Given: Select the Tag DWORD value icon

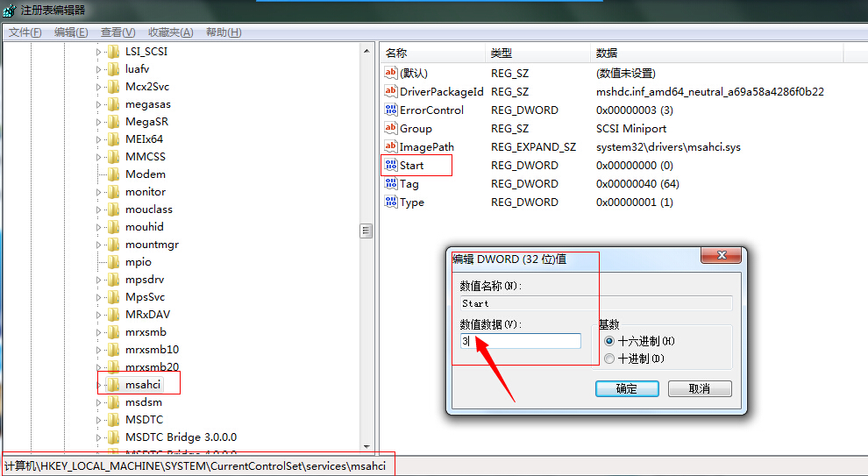Looking at the screenshot, I should (391, 184).
